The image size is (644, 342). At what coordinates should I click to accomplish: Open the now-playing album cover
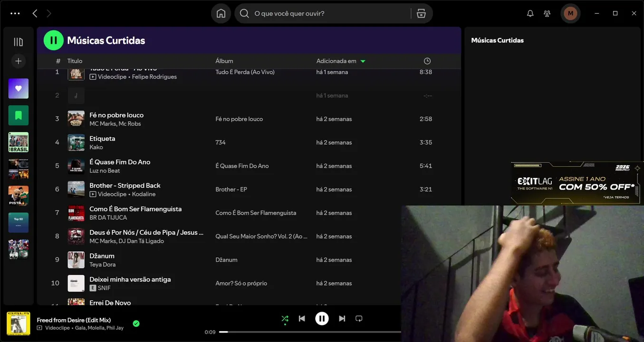tap(19, 323)
